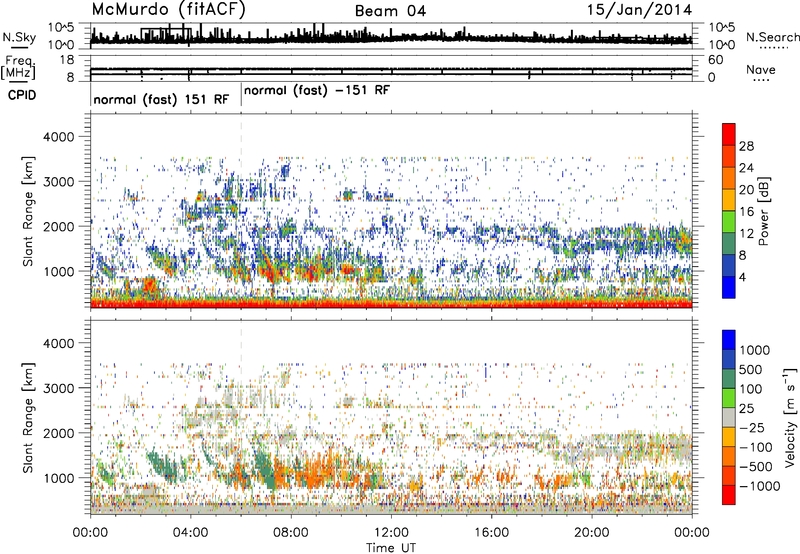Click the 'Time UT' axis label

[x=391, y=548]
